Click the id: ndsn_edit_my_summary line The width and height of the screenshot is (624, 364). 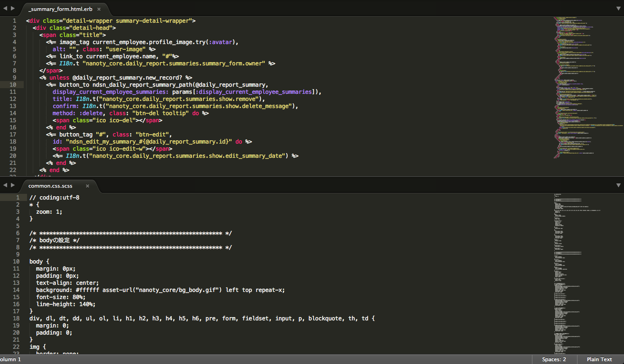152,142
